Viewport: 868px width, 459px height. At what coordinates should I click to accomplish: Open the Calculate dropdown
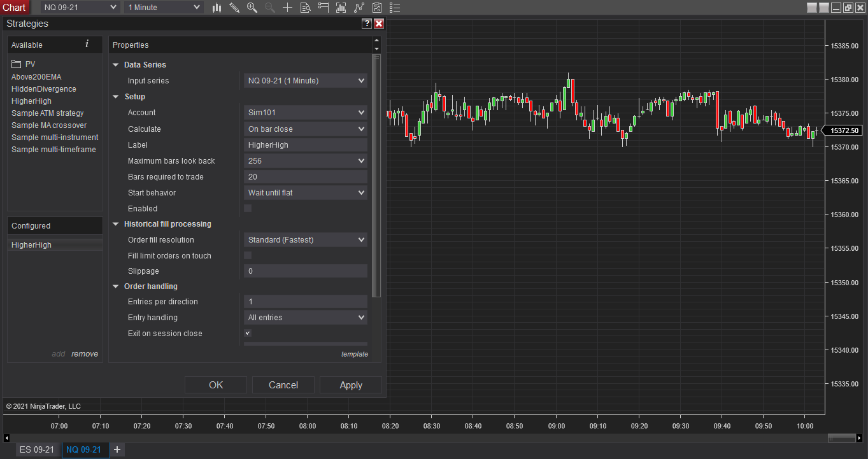click(x=306, y=129)
